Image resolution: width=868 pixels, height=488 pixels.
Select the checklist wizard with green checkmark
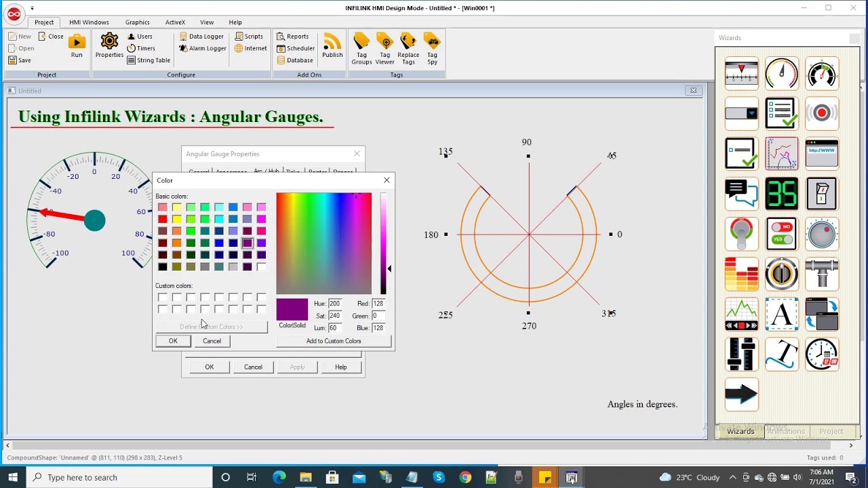pos(781,113)
